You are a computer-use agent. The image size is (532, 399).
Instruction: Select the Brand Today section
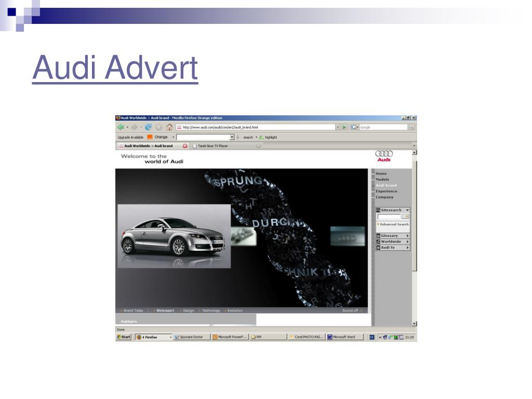[134, 311]
